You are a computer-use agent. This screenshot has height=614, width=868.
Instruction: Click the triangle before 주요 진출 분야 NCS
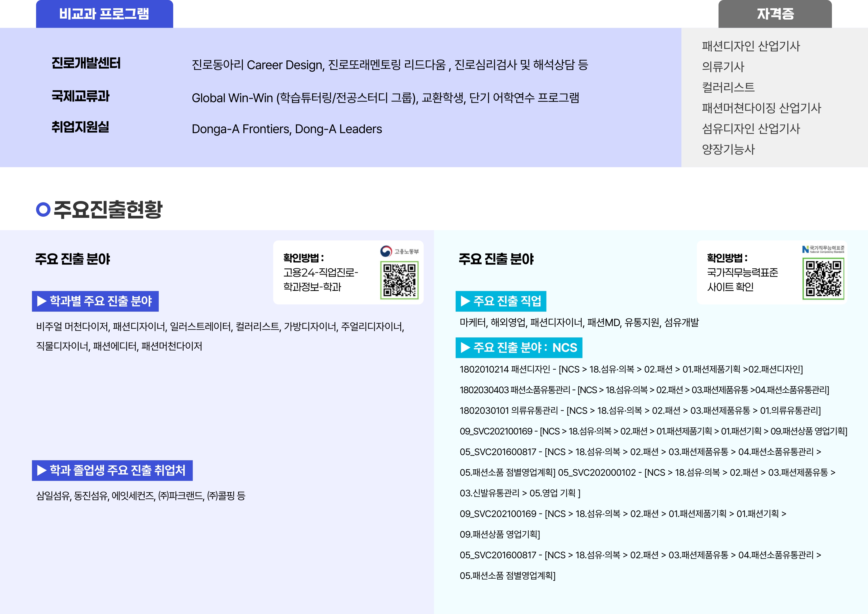point(465,347)
